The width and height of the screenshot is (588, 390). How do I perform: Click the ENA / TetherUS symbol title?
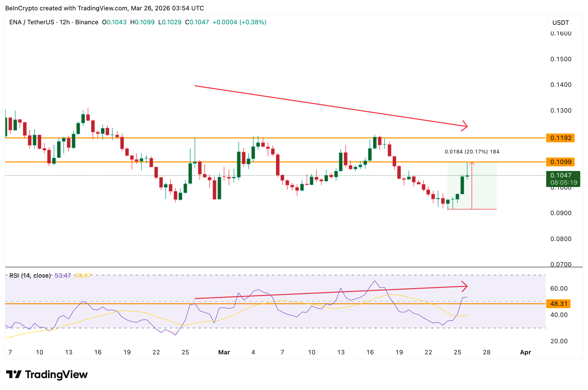(31, 22)
